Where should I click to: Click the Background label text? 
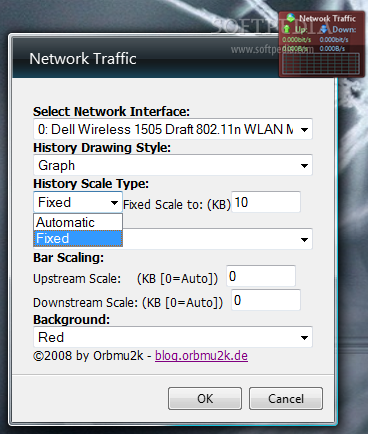point(71,319)
